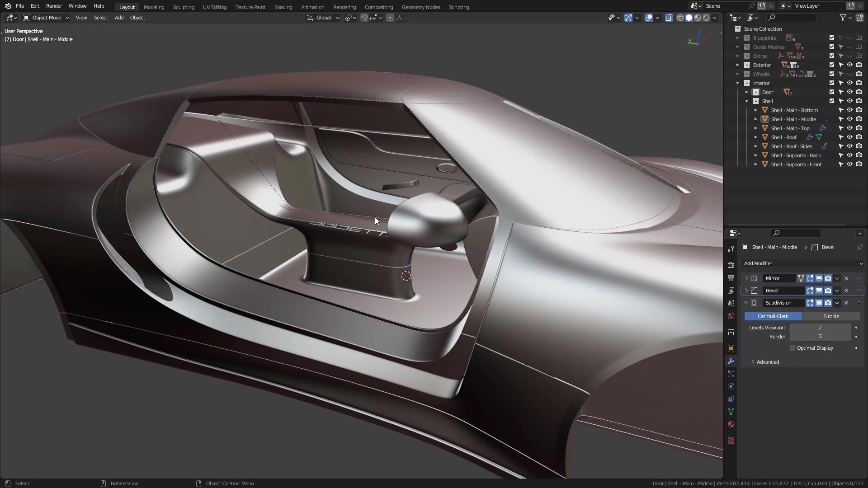
Task: Toggle Subdivision modifier render visibility
Action: [x=828, y=303]
